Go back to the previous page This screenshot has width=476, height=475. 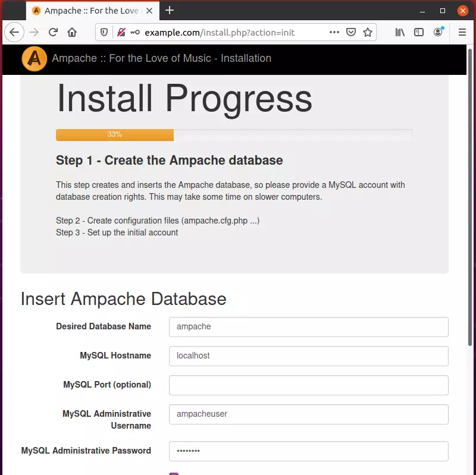point(14,32)
